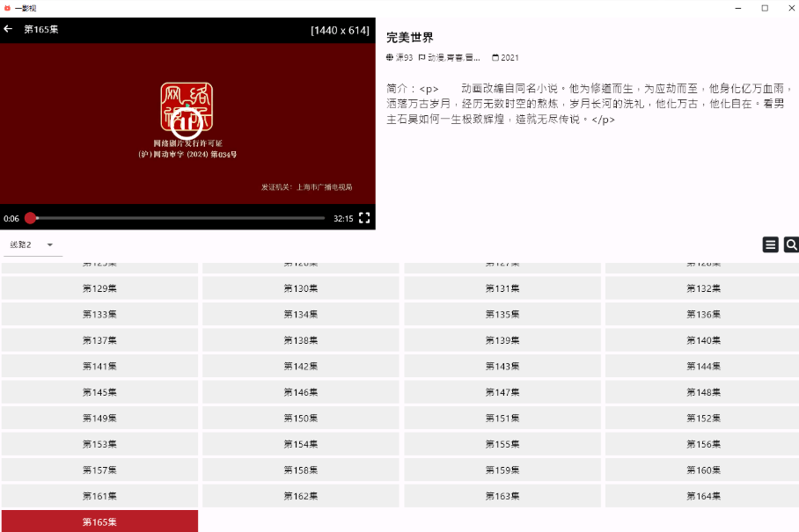Click the calendar icon beside 2021
The width and height of the screenshot is (799, 532).
click(495, 58)
